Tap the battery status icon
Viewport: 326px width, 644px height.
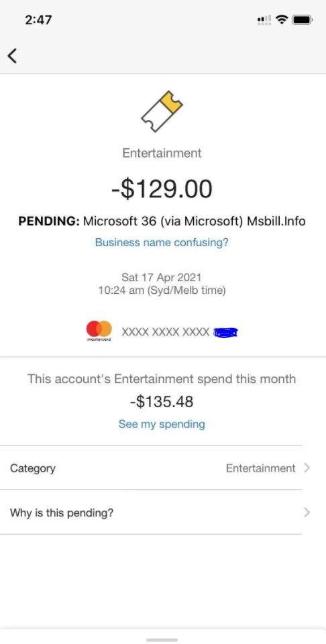(303, 19)
